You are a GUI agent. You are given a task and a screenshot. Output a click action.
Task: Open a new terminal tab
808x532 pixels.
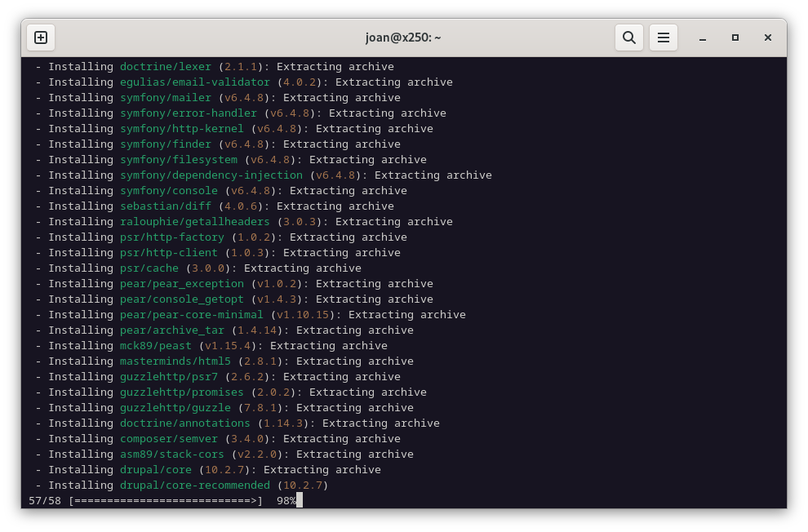click(x=41, y=38)
